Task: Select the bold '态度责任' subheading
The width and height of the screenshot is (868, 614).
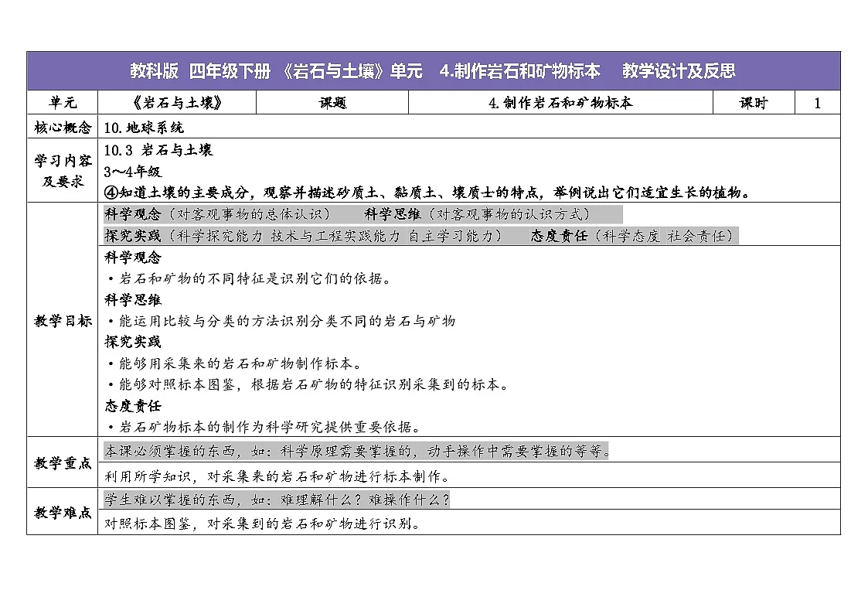Action: click(133, 406)
